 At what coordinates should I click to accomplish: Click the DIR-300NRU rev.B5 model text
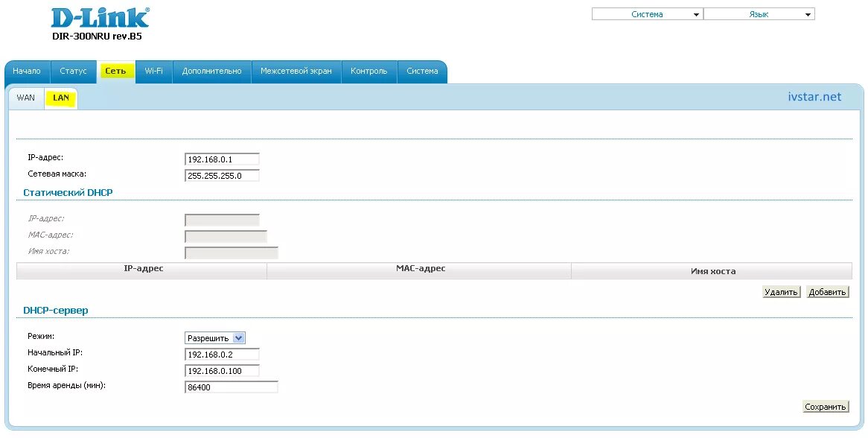[x=98, y=36]
